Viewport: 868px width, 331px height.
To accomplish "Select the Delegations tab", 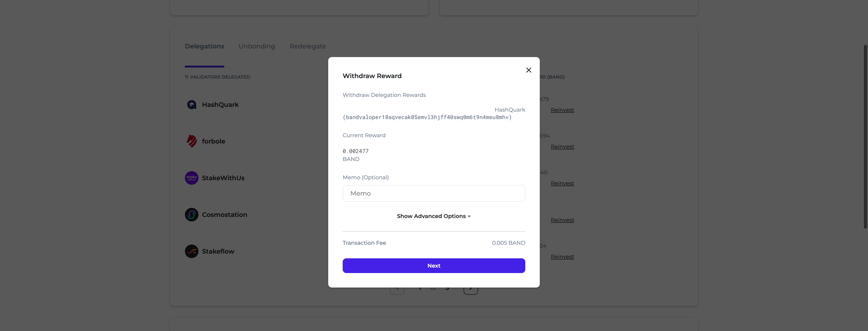I will click(x=204, y=46).
